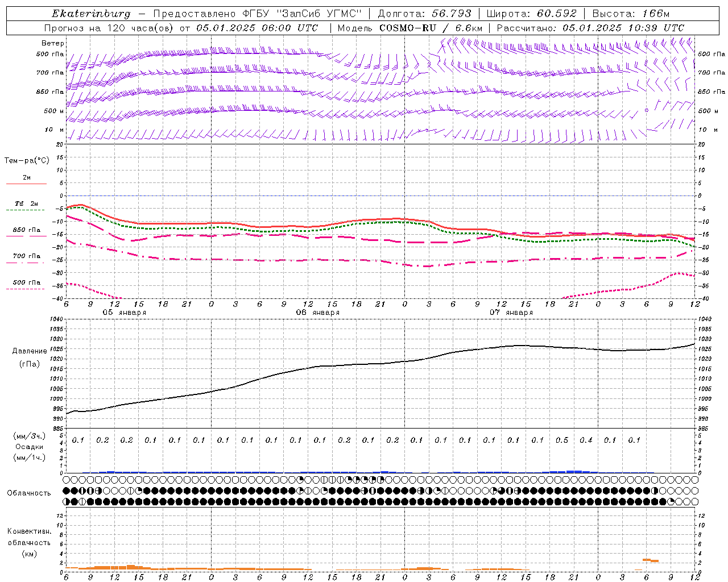Click the Конвективн. panel label
The image size is (728, 582).
pos(29,531)
